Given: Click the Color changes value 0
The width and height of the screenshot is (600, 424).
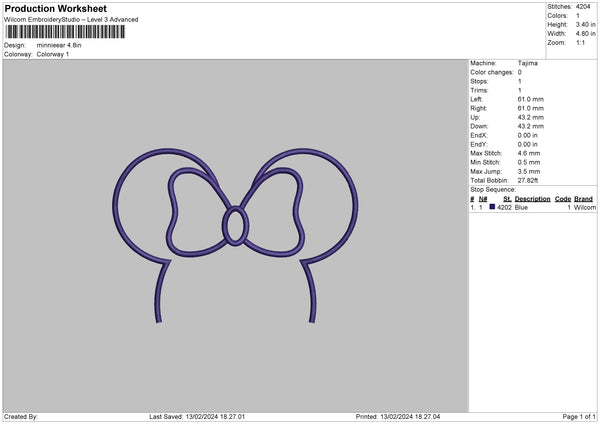Looking at the screenshot, I should click(x=520, y=72).
